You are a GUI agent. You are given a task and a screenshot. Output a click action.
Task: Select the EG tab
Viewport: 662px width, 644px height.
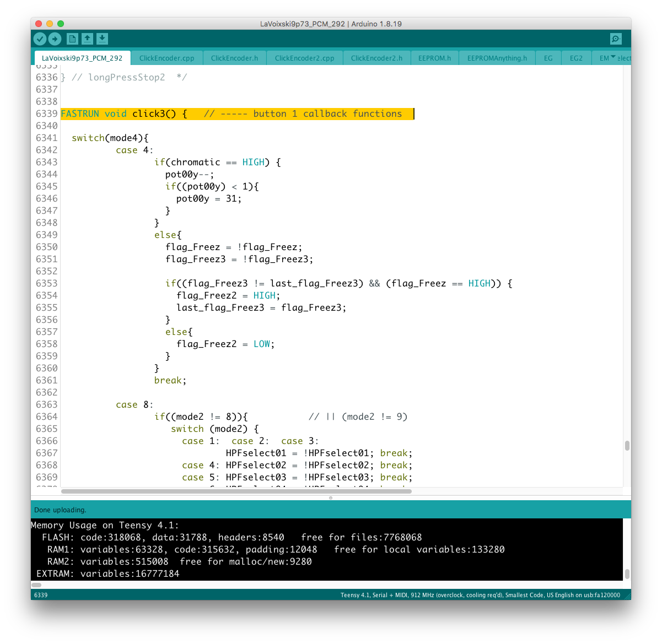(x=548, y=58)
